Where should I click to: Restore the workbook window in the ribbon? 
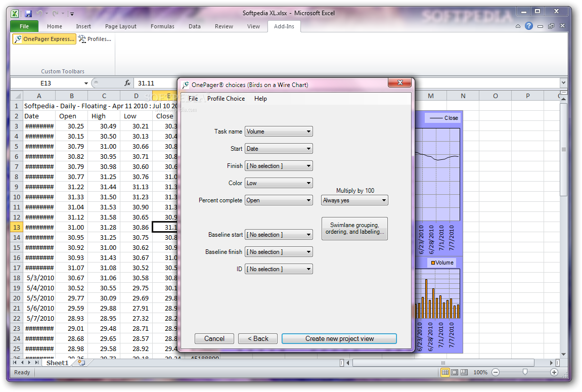coord(551,26)
